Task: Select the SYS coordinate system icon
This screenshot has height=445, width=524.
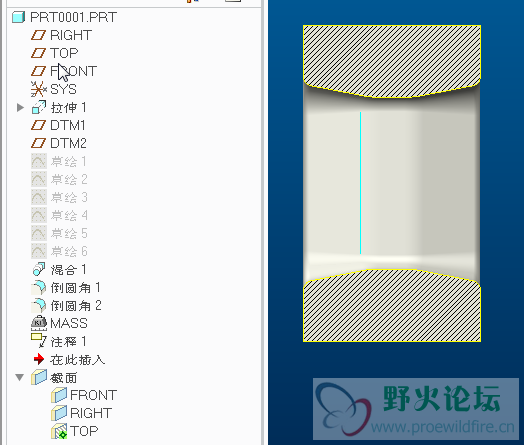Action: [38, 89]
